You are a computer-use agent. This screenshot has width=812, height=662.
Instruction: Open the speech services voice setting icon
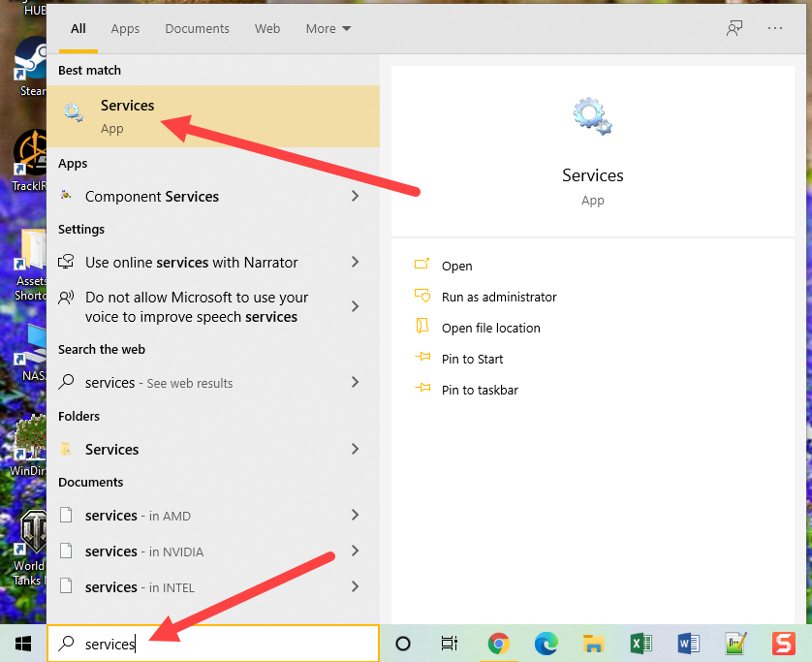[x=66, y=298]
